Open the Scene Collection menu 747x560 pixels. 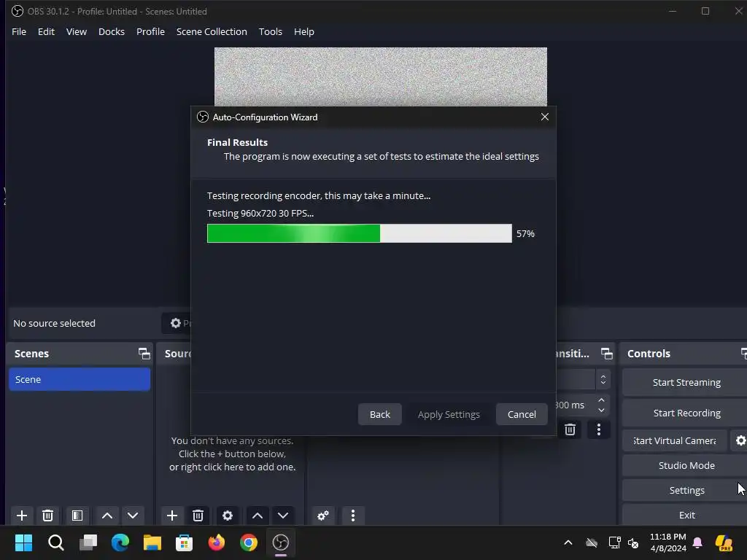pos(212,31)
